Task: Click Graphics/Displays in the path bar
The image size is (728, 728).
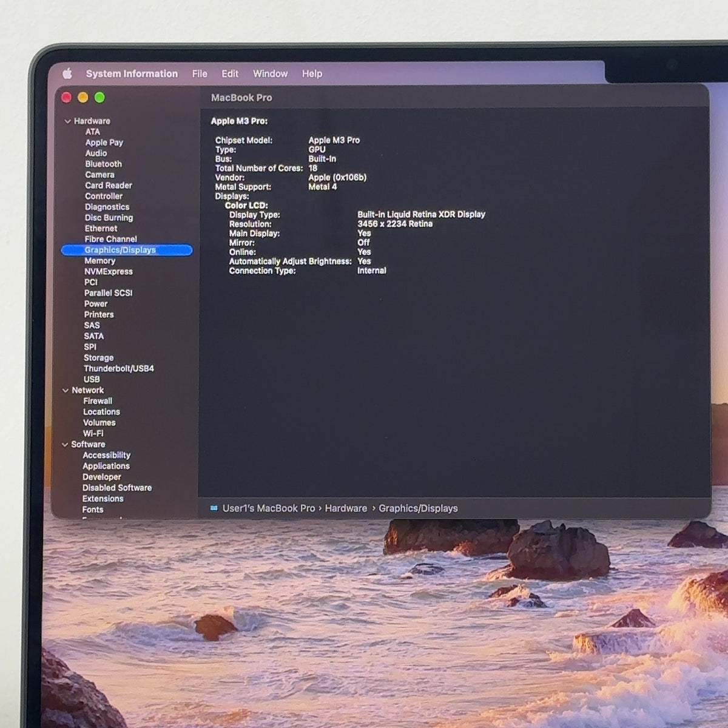Action: [418, 508]
